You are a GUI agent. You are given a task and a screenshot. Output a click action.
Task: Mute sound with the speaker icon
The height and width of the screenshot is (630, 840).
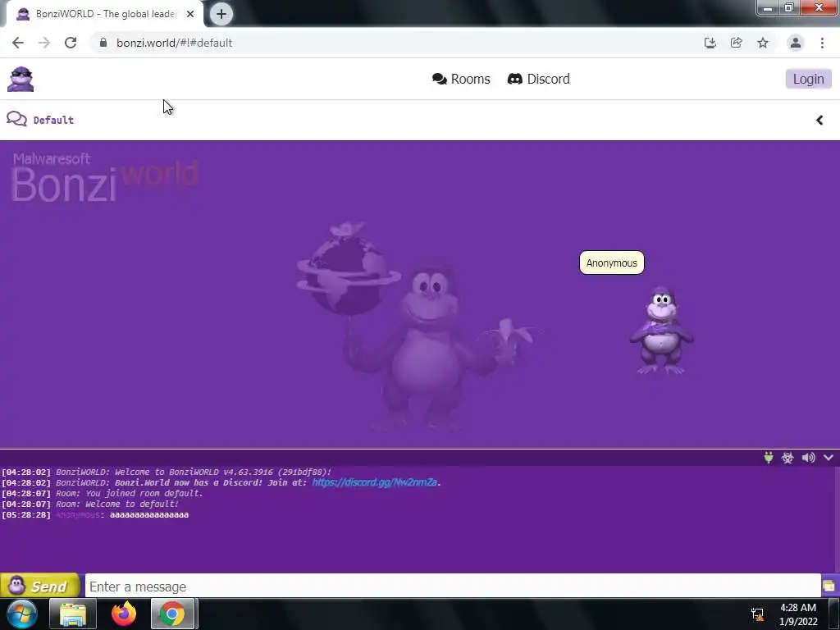[808, 458]
